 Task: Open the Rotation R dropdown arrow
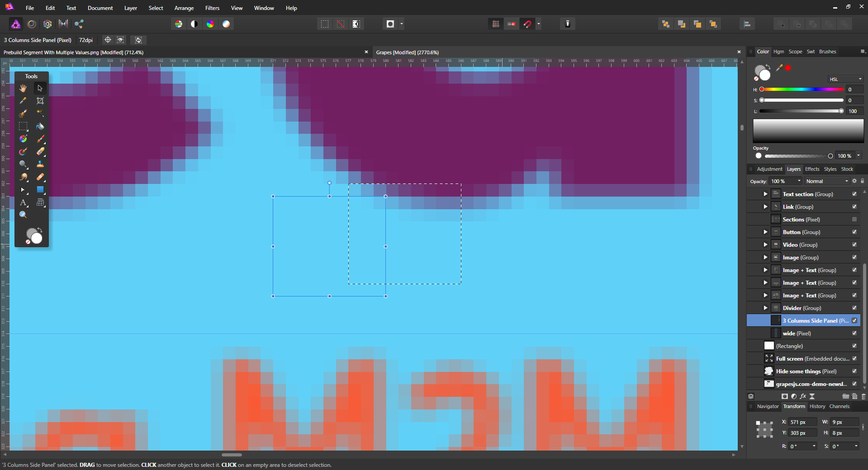pos(814,446)
